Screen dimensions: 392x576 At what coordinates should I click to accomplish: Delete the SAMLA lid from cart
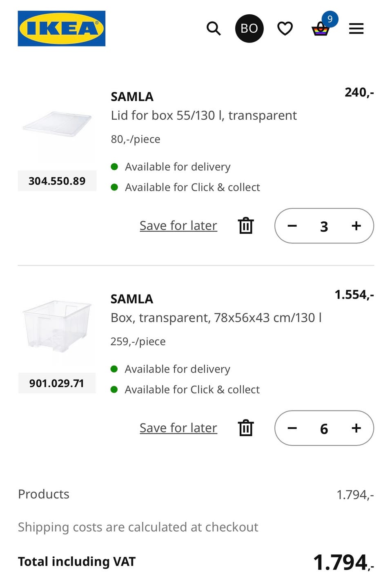tap(246, 225)
